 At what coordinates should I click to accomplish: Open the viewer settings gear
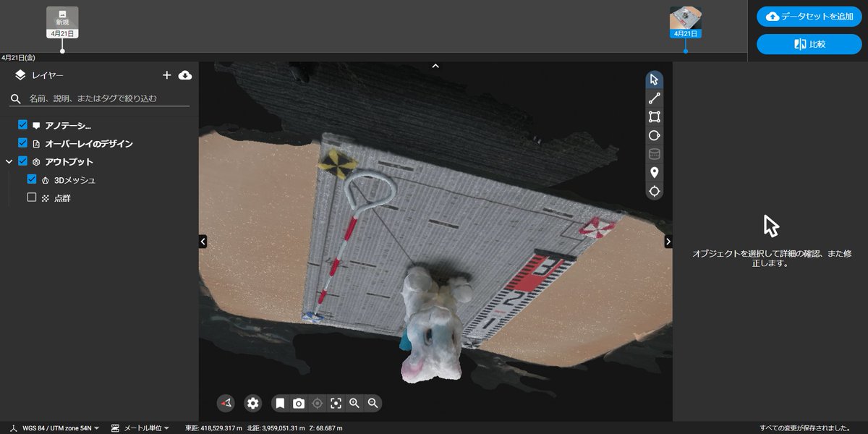pyautogui.click(x=252, y=403)
